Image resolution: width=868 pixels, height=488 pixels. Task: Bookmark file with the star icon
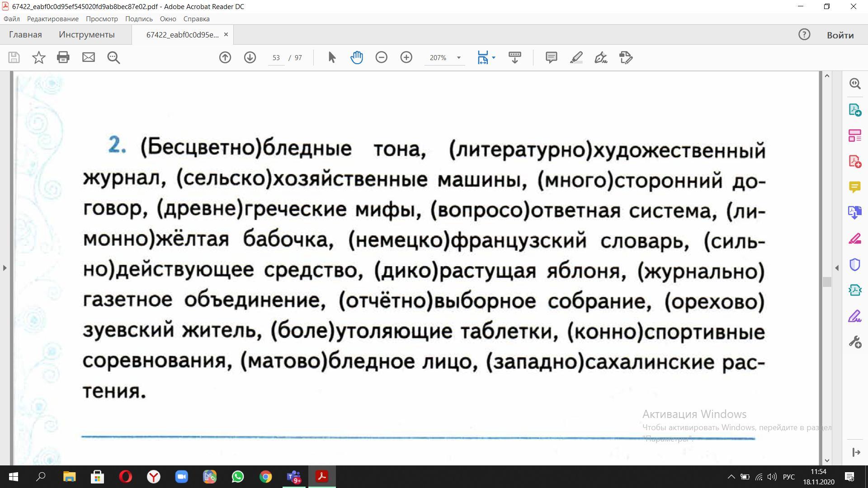(39, 57)
